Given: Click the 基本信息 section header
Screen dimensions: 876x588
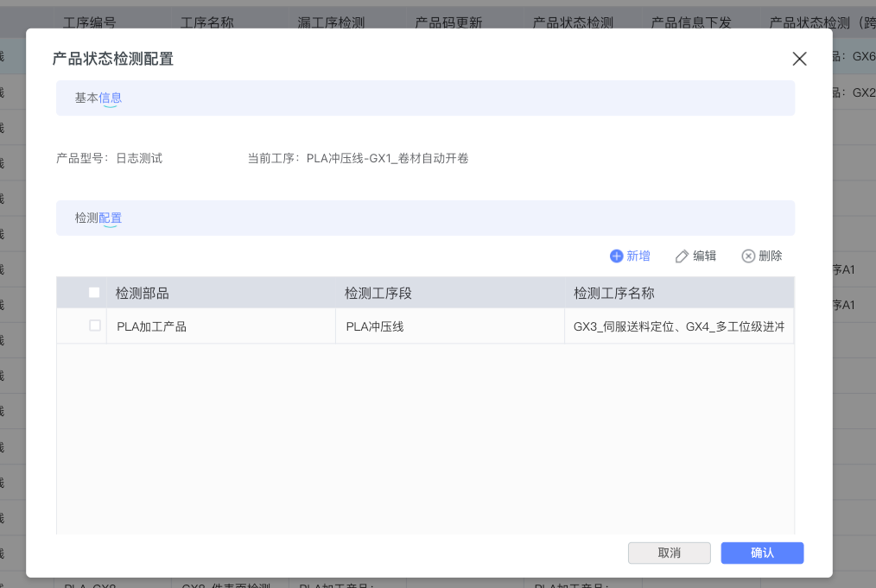Looking at the screenshot, I should click(x=98, y=98).
